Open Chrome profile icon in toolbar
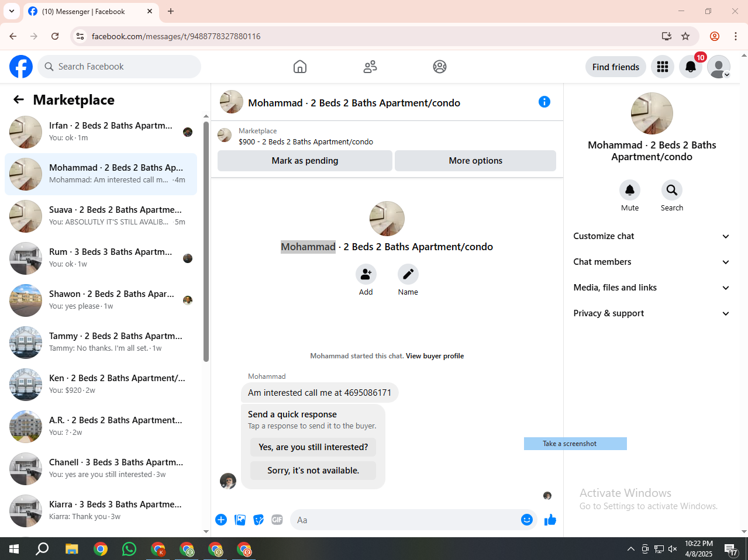This screenshot has width=748, height=560. pyautogui.click(x=715, y=36)
